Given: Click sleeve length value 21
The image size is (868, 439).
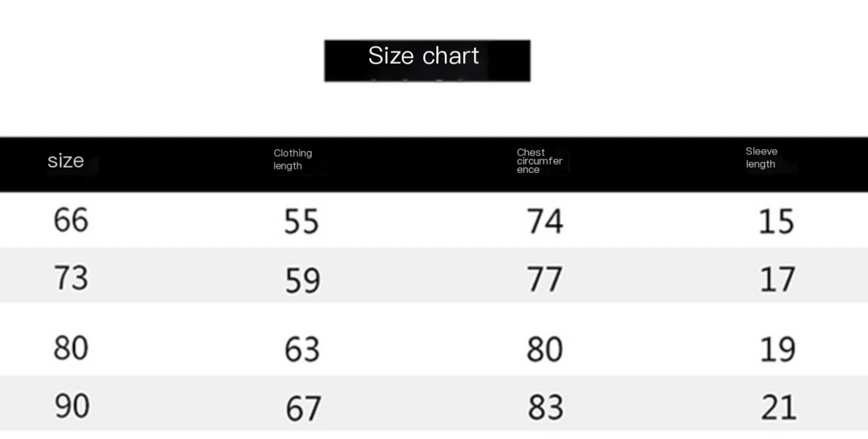Looking at the screenshot, I should tap(779, 409).
